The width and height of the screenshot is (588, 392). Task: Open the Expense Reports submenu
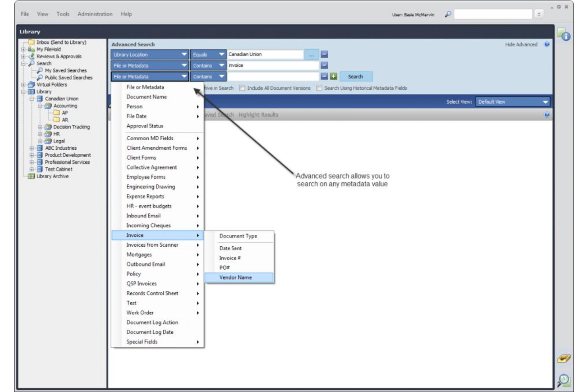(157, 197)
